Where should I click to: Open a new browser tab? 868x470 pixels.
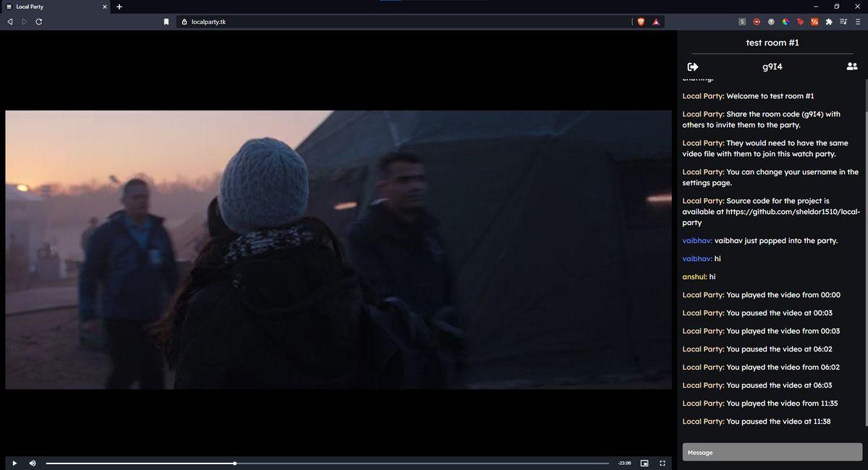click(x=119, y=7)
